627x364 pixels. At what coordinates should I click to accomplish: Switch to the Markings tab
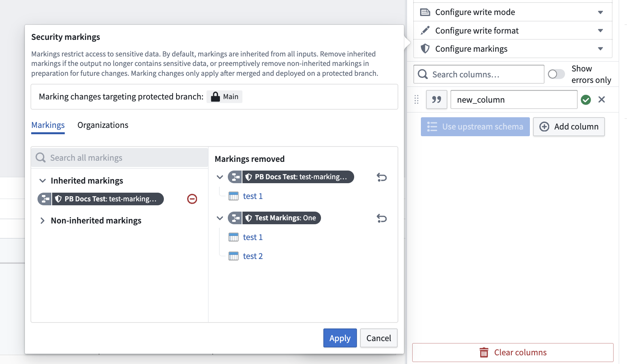(x=48, y=125)
